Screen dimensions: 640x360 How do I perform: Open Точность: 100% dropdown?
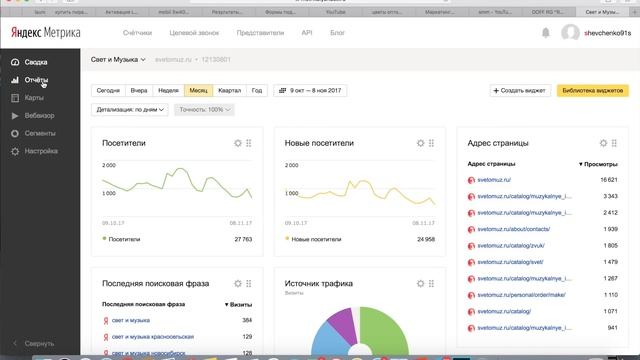coord(204,110)
